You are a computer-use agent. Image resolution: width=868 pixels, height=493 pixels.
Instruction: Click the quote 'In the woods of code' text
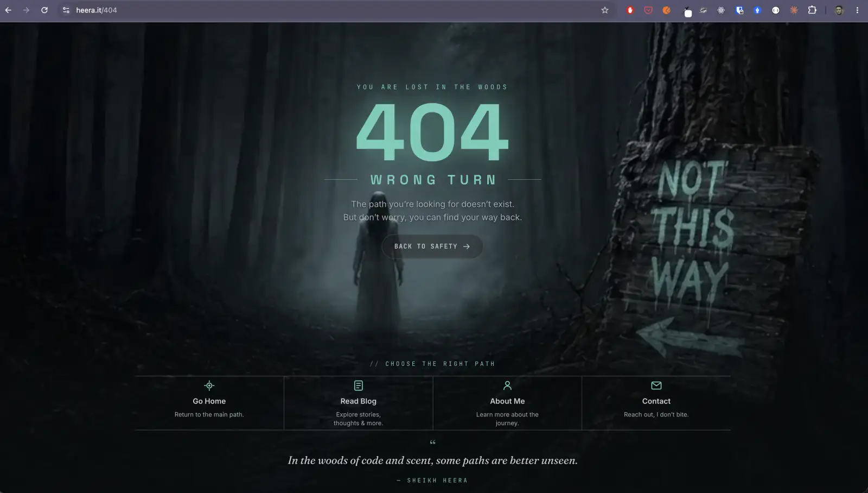(432, 460)
